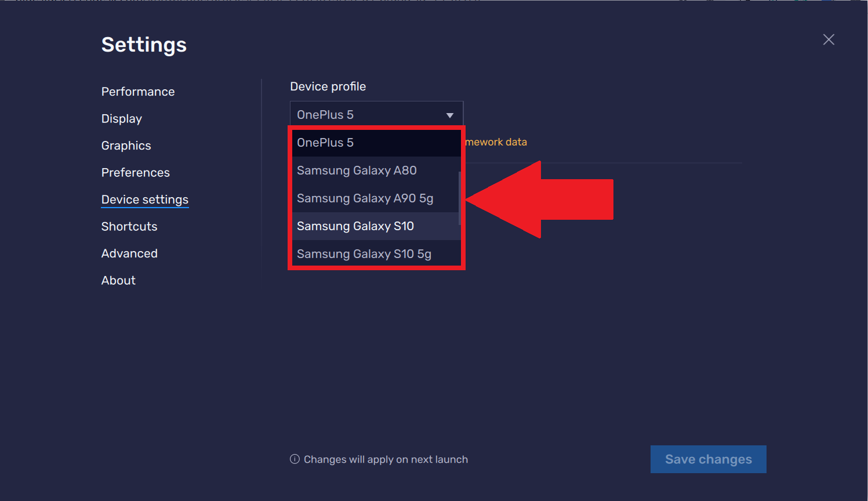Click the Device profile heading label

(328, 86)
